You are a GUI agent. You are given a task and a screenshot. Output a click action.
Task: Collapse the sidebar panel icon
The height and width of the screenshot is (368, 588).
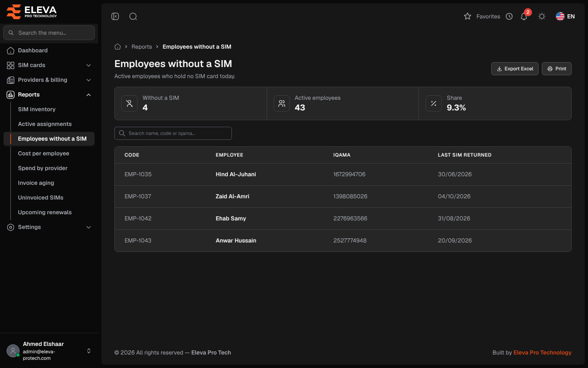coord(115,16)
